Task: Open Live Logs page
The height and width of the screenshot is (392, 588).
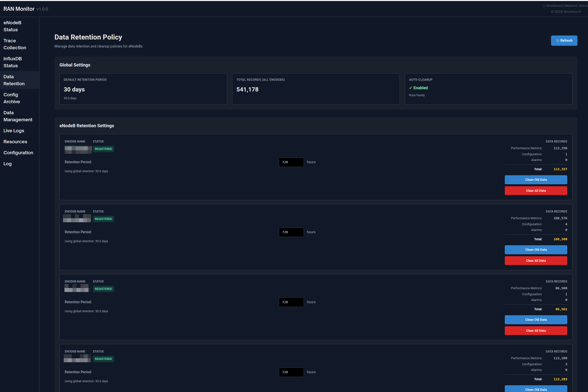Action: (14, 130)
